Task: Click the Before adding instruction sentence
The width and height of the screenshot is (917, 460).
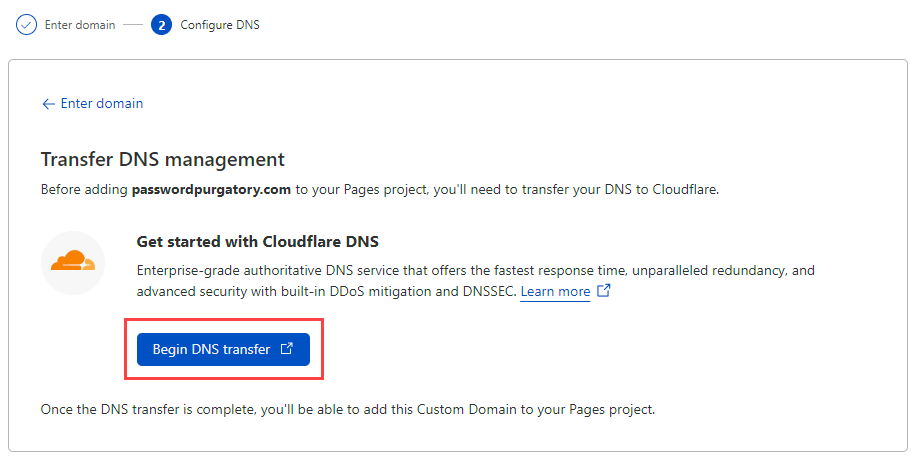Action: [380, 190]
